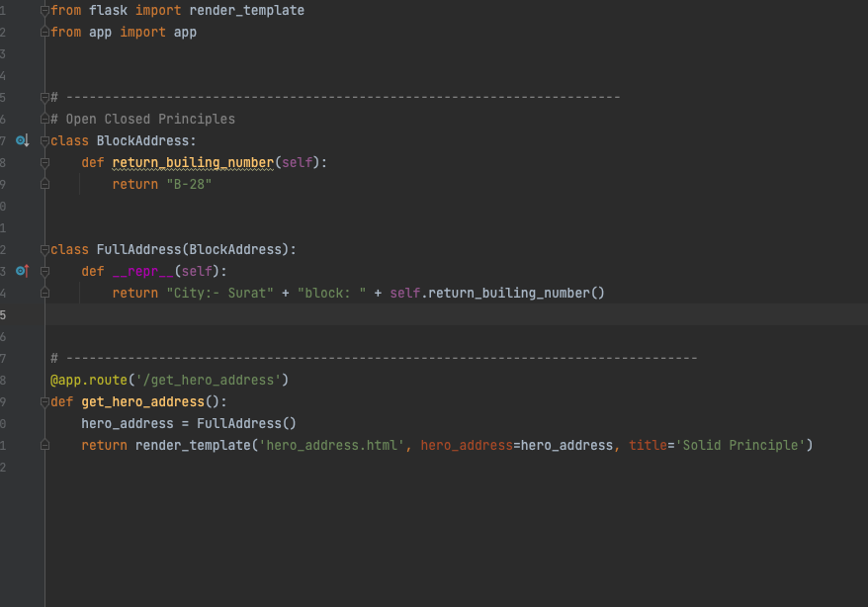The image size is (868, 607).
Task: Collapse the get_hero_address function body
Action: tap(43, 401)
